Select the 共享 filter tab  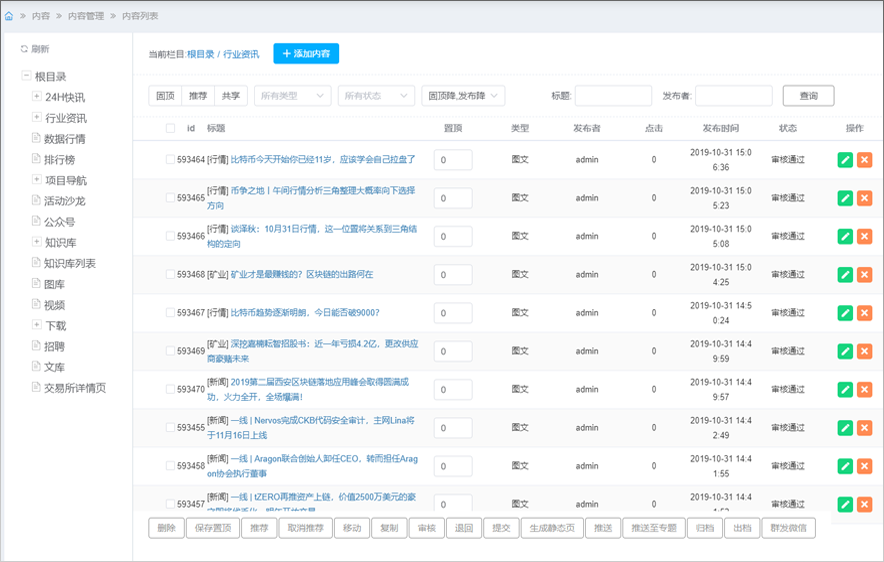pyautogui.click(x=231, y=96)
